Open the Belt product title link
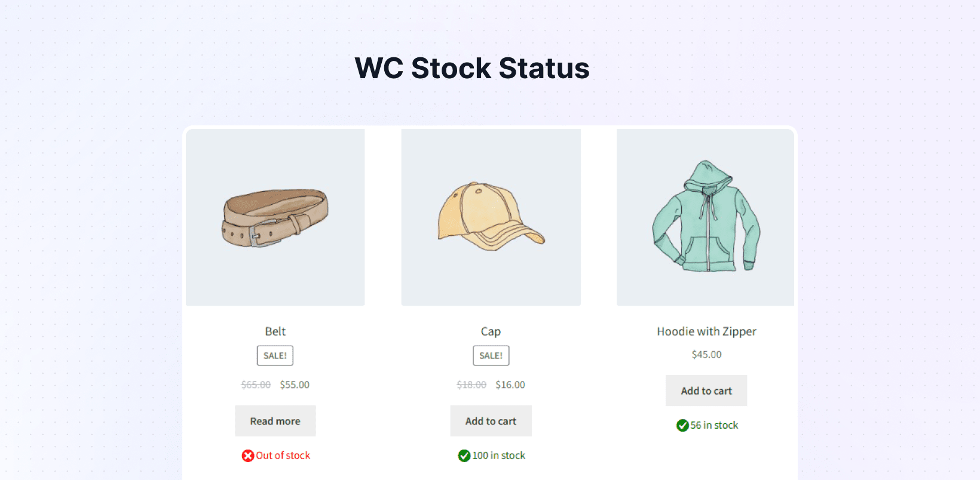Image resolution: width=980 pixels, height=480 pixels. pyautogui.click(x=275, y=331)
